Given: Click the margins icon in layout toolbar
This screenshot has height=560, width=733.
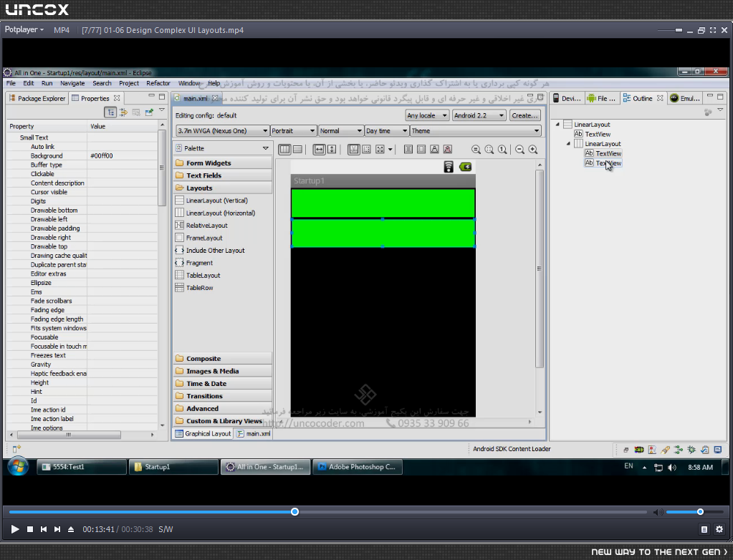Looking at the screenshot, I should tap(367, 150).
